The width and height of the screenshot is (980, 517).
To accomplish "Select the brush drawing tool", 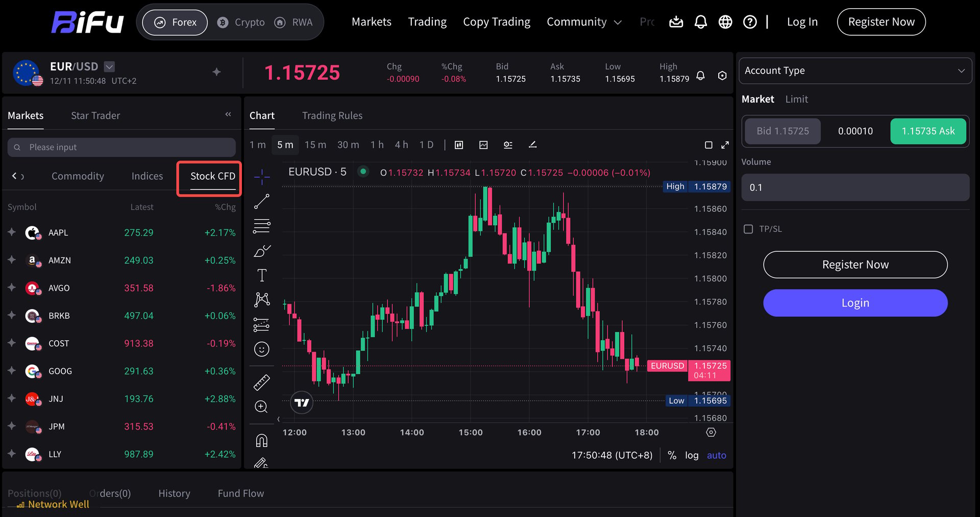I will click(x=262, y=250).
